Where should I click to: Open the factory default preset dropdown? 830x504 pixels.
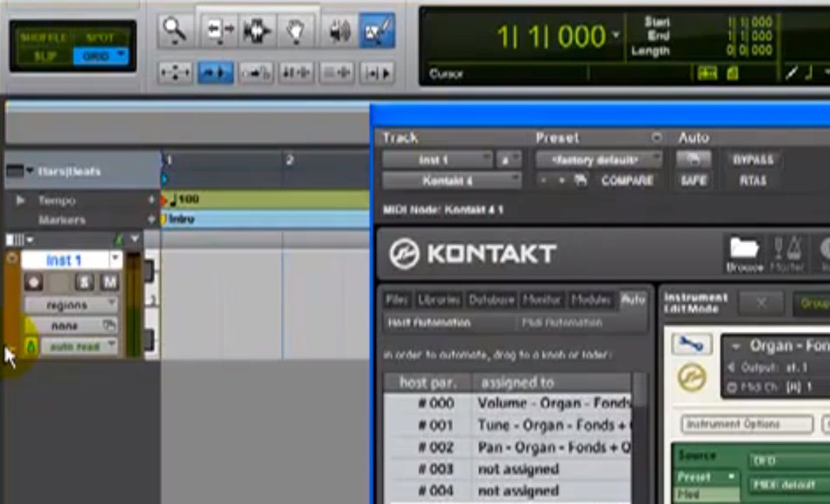click(598, 160)
